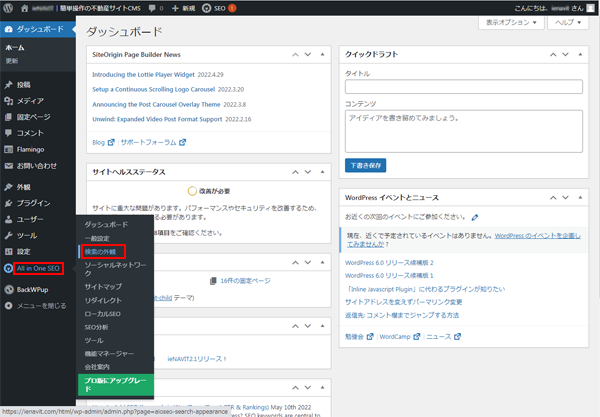Open ニュース external link

point(443,337)
